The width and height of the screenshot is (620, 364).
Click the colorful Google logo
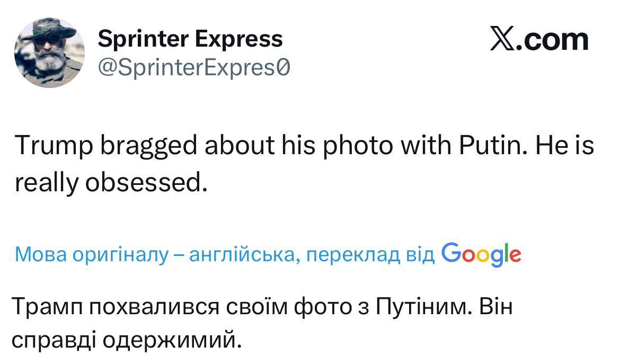coord(481,254)
